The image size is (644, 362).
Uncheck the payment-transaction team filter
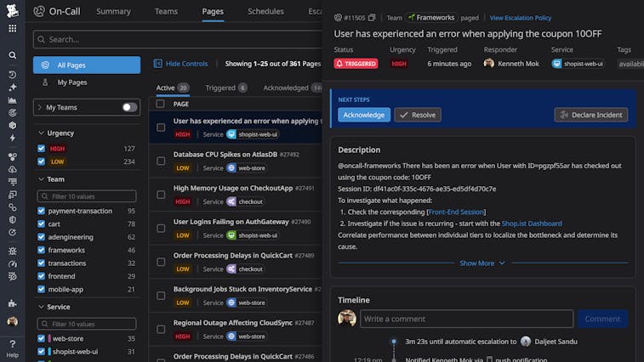pos(41,211)
